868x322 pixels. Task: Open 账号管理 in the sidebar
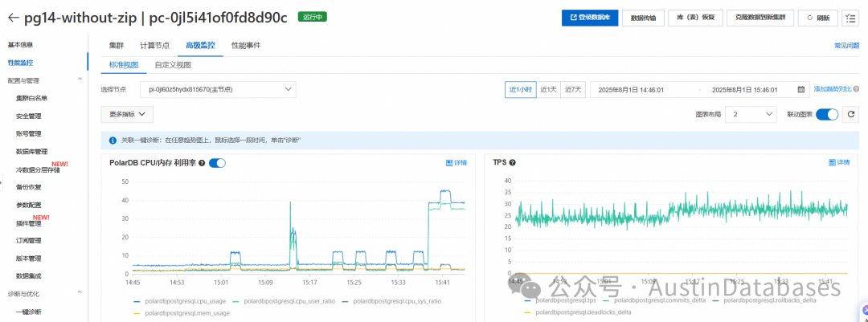[x=28, y=133]
